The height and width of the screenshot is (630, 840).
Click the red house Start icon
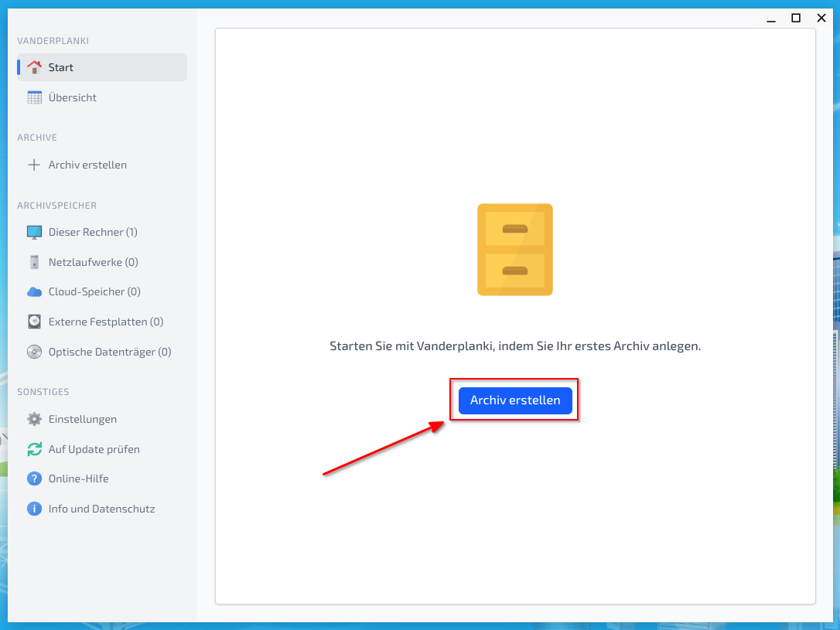(x=34, y=67)
